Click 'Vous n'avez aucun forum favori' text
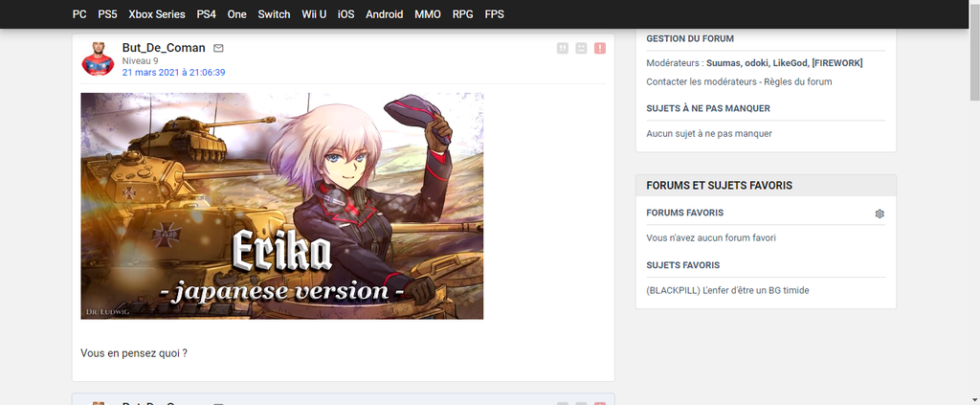 pyautogui.click(x=711, y=238)
